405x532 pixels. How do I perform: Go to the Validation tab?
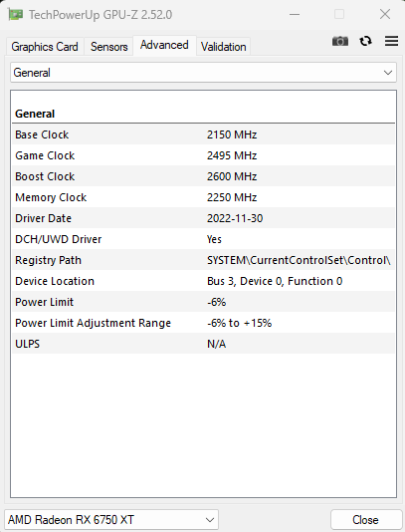coord(223,47)
